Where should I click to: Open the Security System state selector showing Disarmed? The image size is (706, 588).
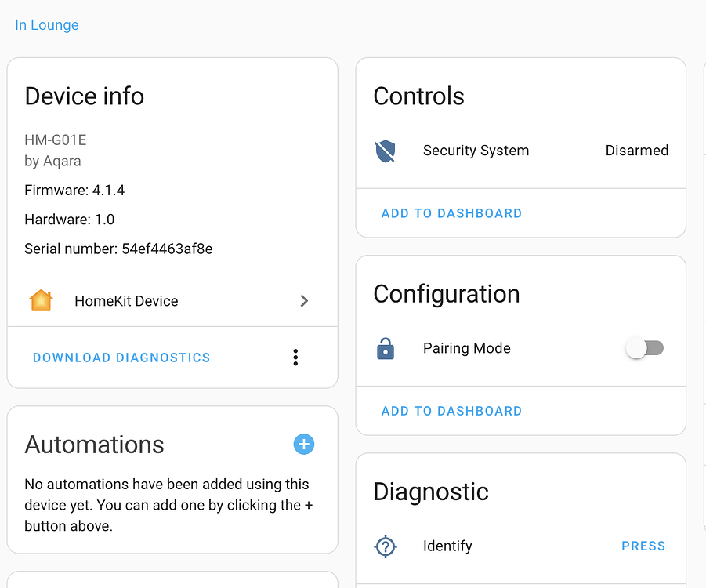(x=636, y=151)
